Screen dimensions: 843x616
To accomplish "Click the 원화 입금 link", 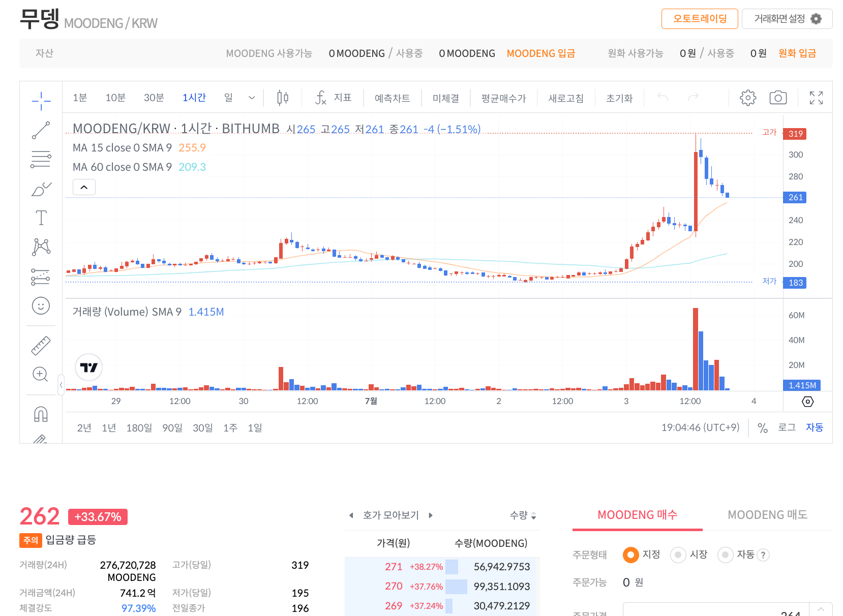I will click(x=797, y=53).
